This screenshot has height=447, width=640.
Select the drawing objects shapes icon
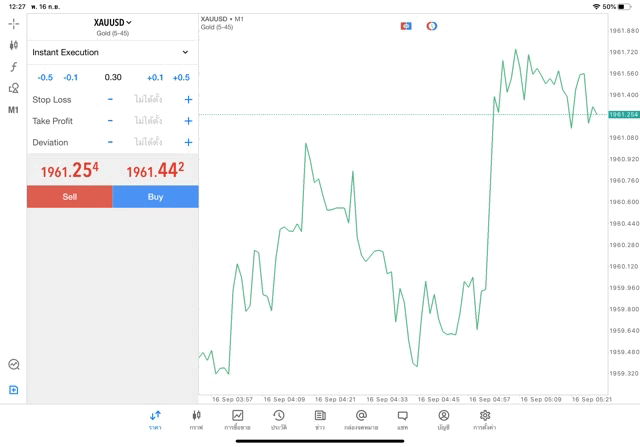click(13, 88)
